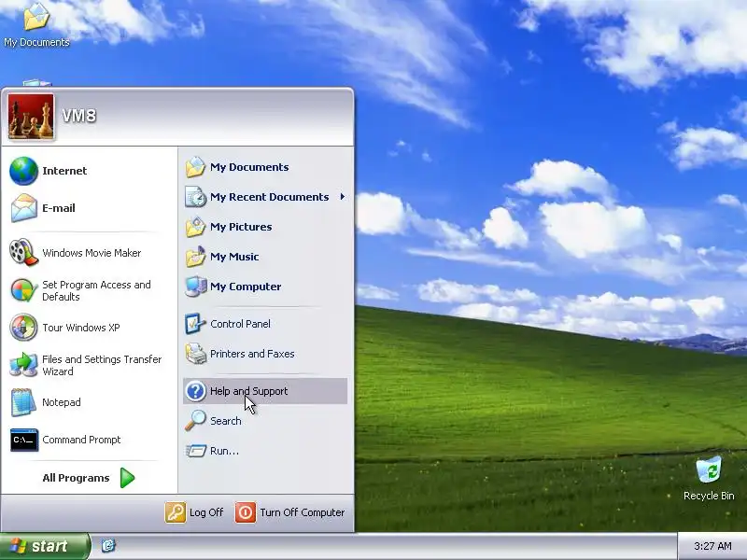The width and height of the screenshot is (747, 560).
Task: Click the My Recent Documents label text
Action: click(269, 197)
